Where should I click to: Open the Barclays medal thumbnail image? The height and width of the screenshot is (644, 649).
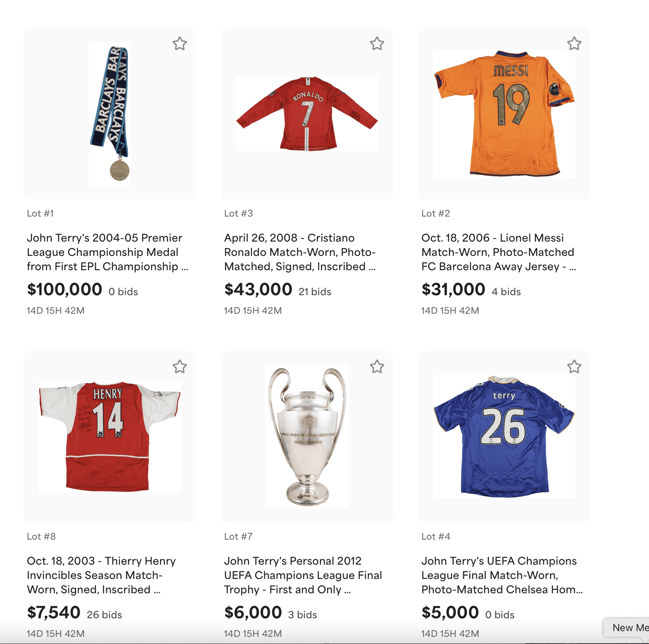110,114
